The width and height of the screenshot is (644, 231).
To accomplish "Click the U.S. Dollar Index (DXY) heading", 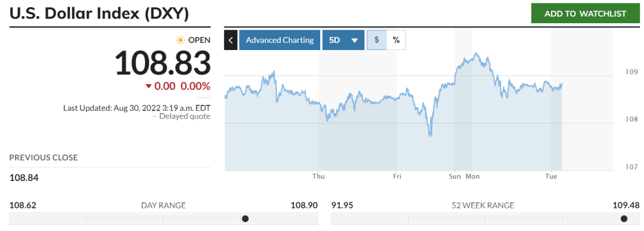I will [x=100, y=14].
